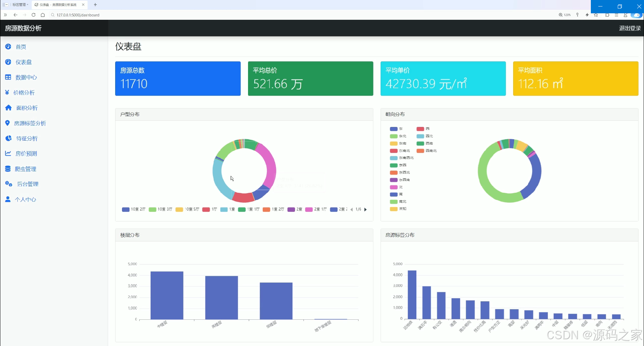Click the lightning bolt speed-mode icon
This screenshot has width=644, height=346.
[587, 15]
